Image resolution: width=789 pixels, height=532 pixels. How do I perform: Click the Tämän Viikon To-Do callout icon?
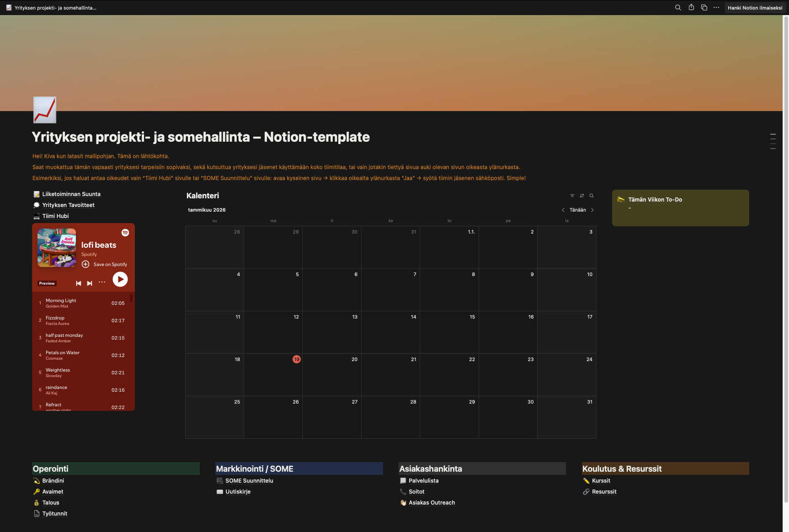621,199
